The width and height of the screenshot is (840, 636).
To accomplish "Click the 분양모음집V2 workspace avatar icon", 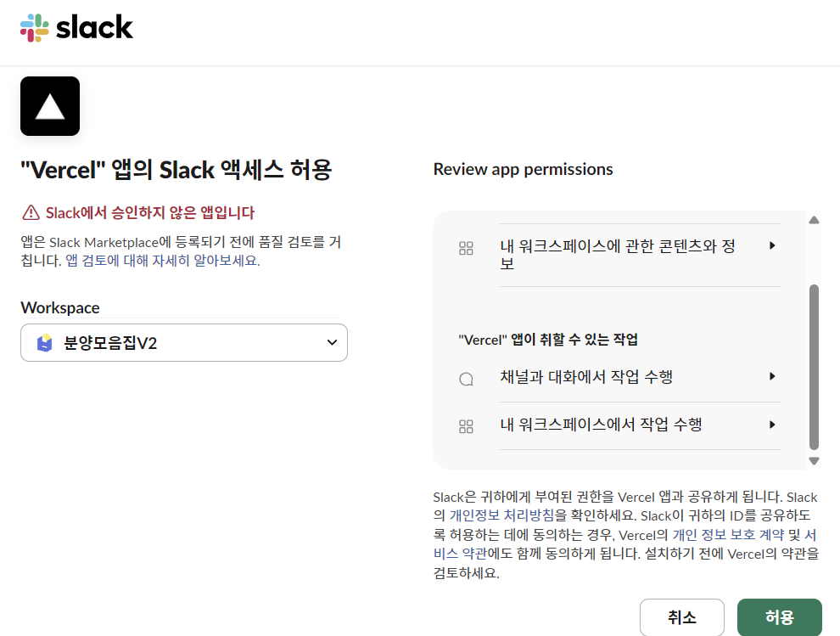I will point(45,343).
